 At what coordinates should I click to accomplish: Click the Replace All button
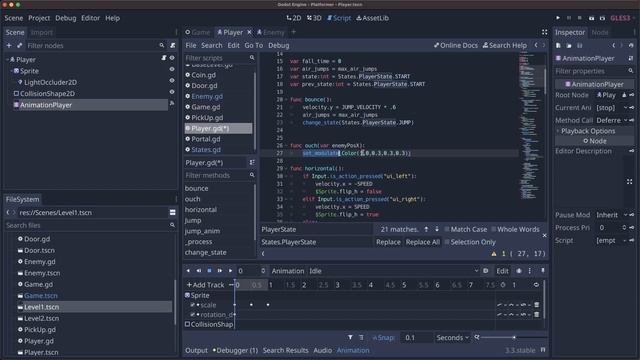point(422,242)
